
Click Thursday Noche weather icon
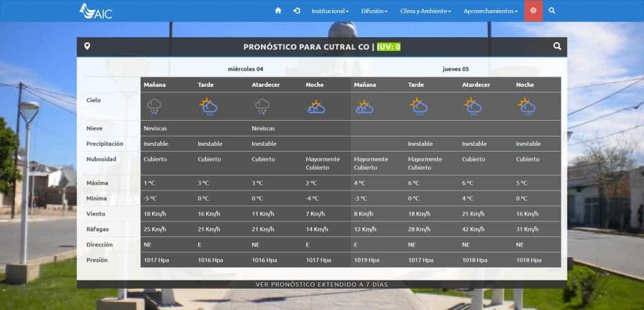526,107
